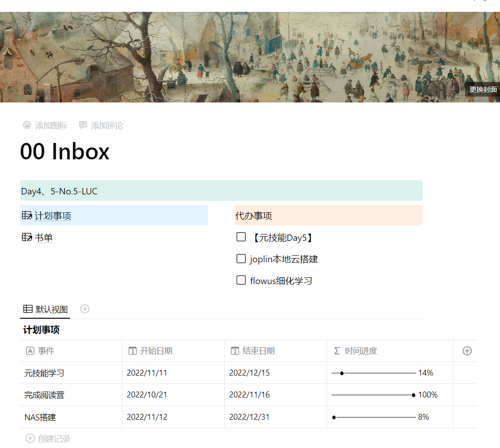Select the NAS搭建 event cell
500x448 pixels.
pos(71,417)
